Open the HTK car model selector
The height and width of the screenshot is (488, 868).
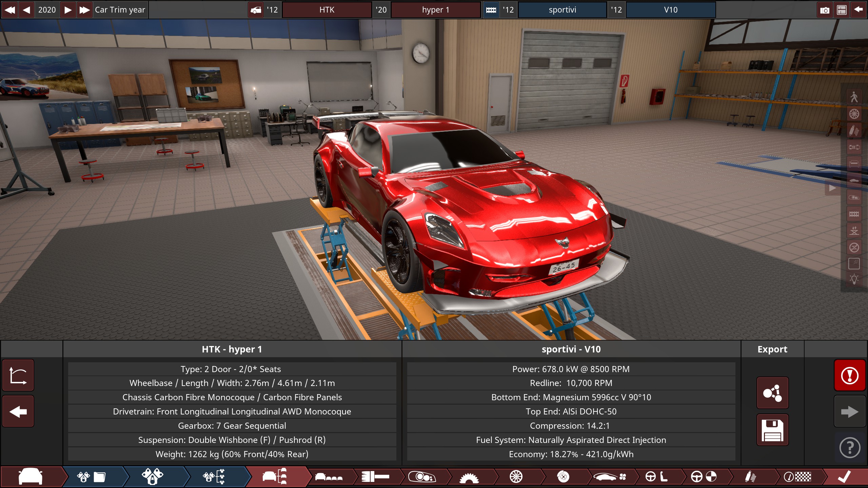click(327, 10)
